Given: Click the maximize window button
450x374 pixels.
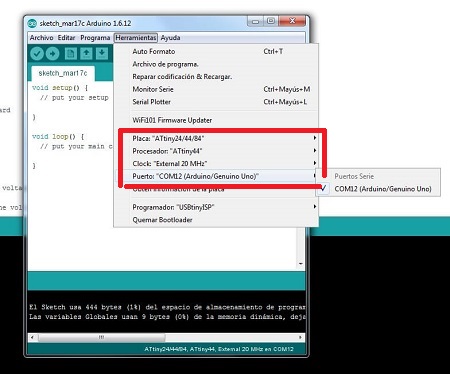Looking at the screenshot, I should point(271,21).
